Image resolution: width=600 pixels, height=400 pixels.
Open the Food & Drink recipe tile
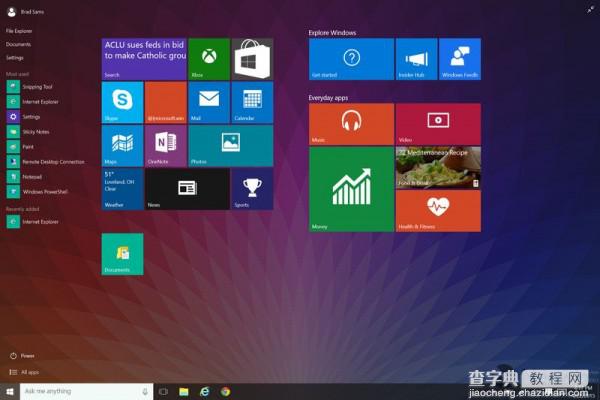click(438, 168)
